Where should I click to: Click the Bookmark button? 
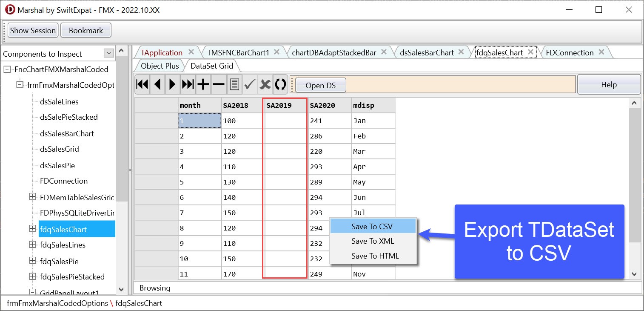click(86, 30)
